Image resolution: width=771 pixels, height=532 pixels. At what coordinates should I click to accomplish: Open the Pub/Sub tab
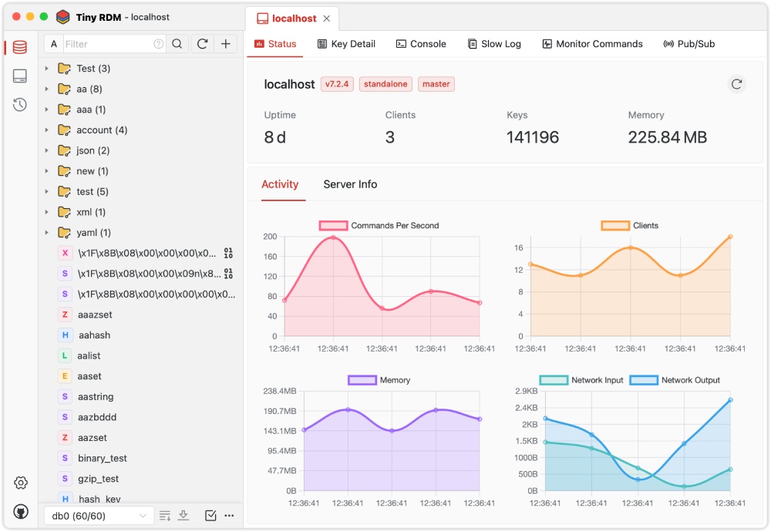click(688, 44)
